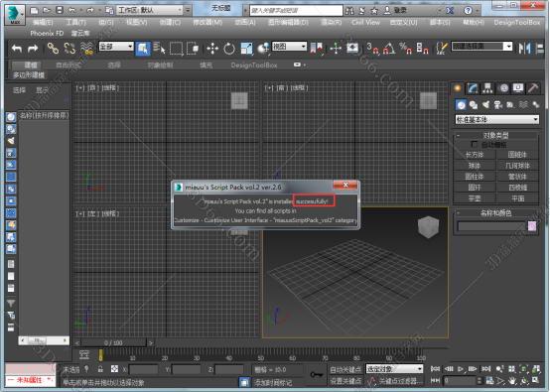Select the Cameras category icon

498,104
